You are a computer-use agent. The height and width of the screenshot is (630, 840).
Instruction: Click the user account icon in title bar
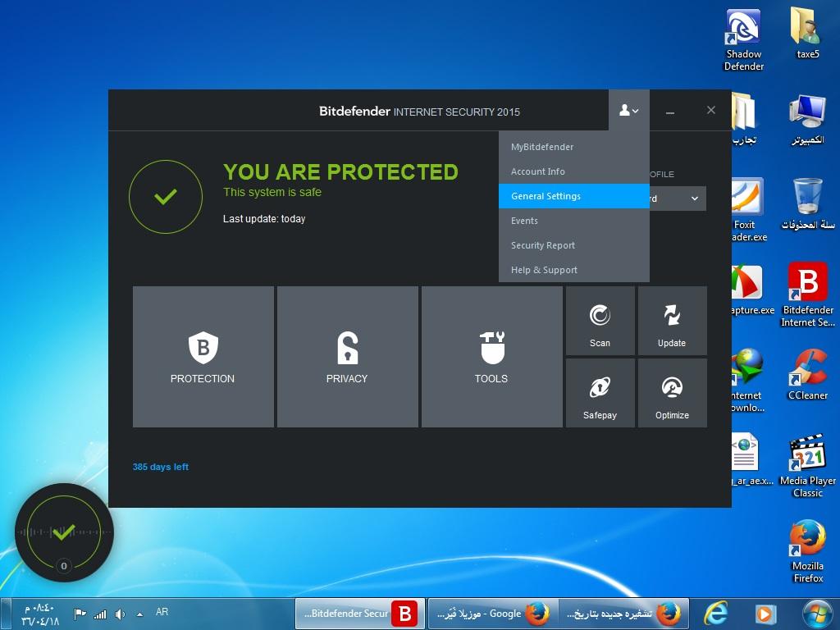pos(629,111)
